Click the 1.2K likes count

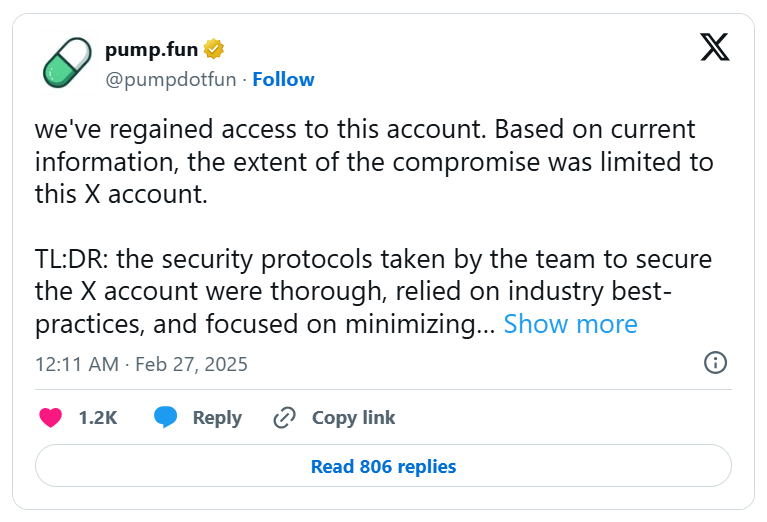pyautogui.click(x=98, y=417)
